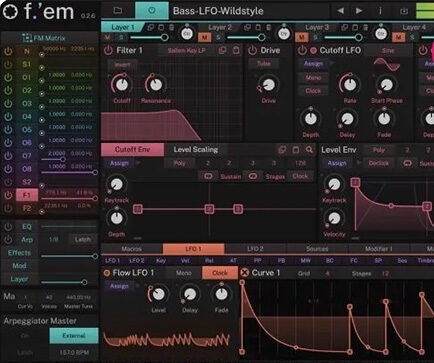
Task: Toggle the Cutoff LFO power
Action: 302,51
